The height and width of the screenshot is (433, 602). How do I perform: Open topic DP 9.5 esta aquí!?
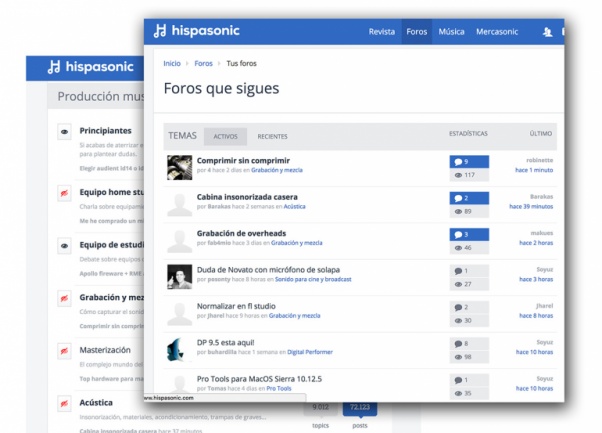[225, 343]
